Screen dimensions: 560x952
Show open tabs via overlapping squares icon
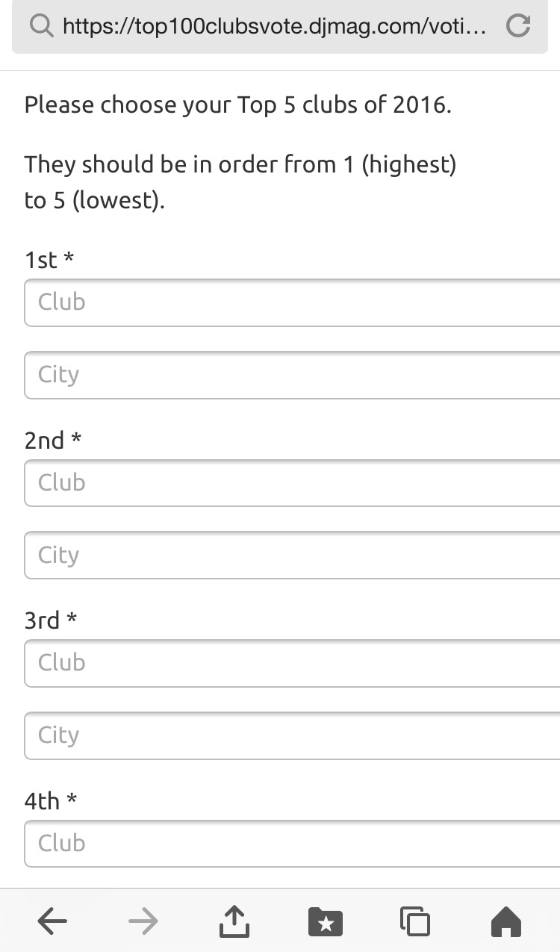click(x=415, y=921)
